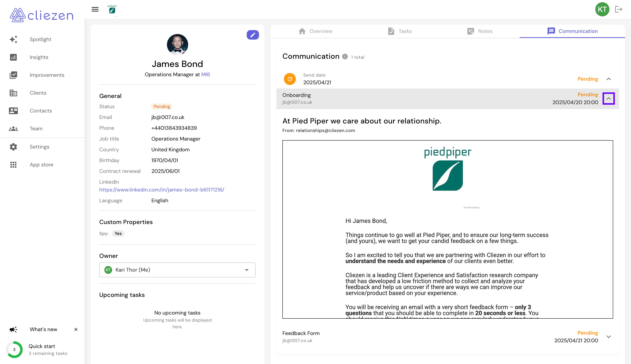Open the What's new label
The image size is (631, 364).
[43, 329]
